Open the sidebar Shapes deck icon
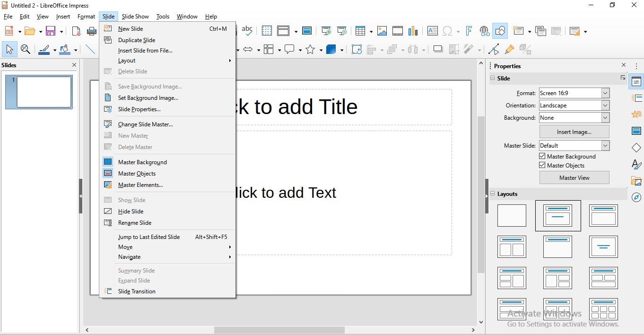This screenshot has height=335, width=644. tap(636, 148)
